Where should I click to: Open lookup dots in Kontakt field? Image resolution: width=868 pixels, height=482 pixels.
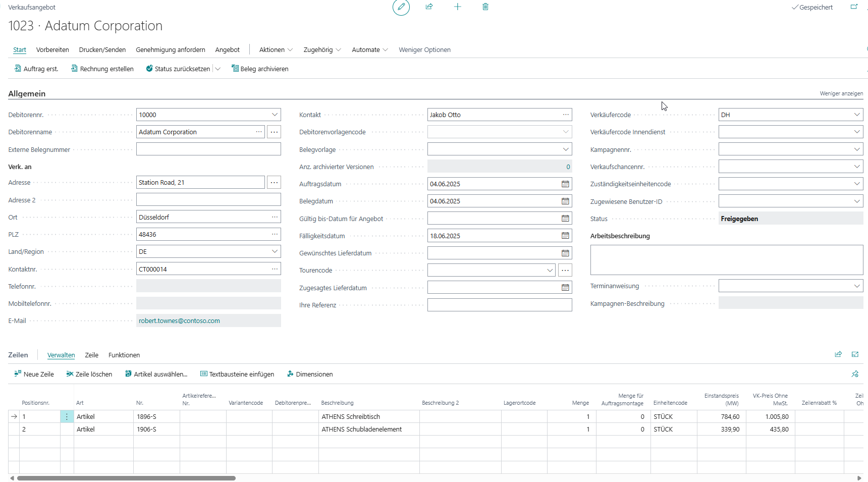coord(566,115)
